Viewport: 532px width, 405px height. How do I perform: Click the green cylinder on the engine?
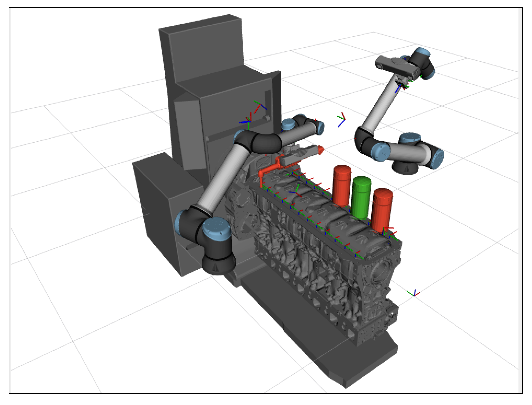(361, 198)
